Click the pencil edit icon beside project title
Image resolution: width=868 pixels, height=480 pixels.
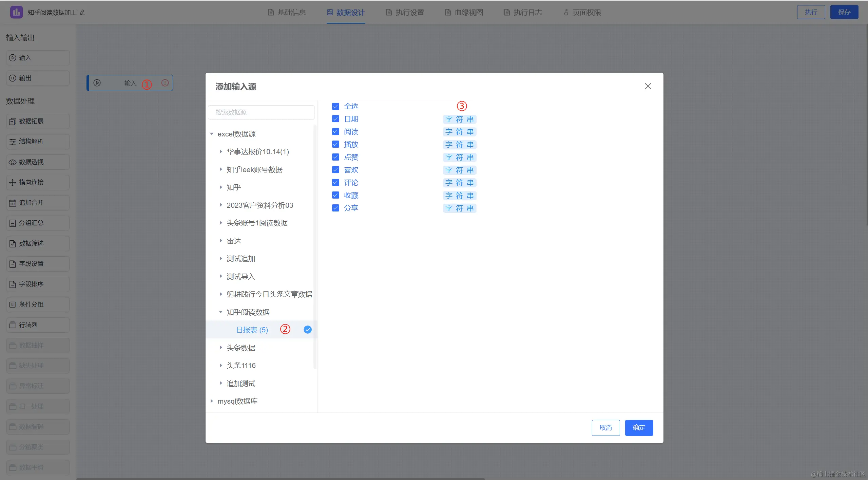tap(82, 13)
